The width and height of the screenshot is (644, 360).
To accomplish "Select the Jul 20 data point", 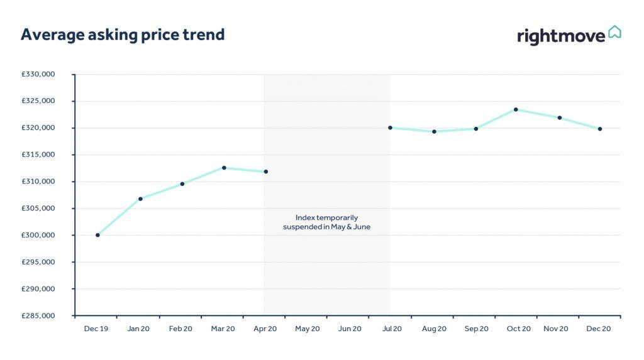I will click(391, 128).
